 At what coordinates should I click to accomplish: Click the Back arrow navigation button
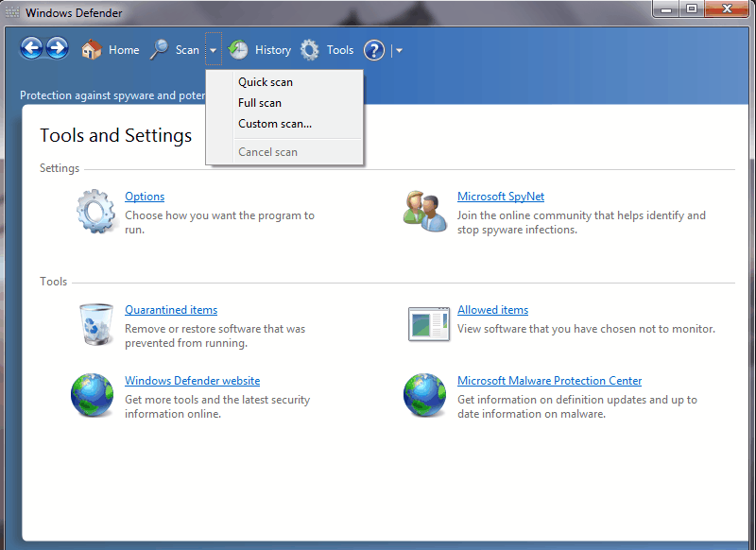(31, 49)
